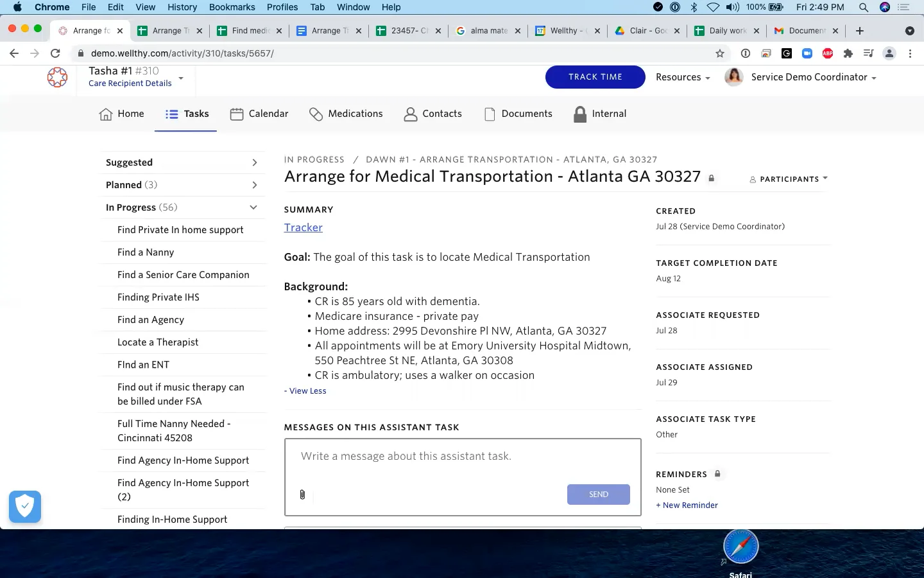
Task: Navigate back in Chrome
Action: click(14, 53)
